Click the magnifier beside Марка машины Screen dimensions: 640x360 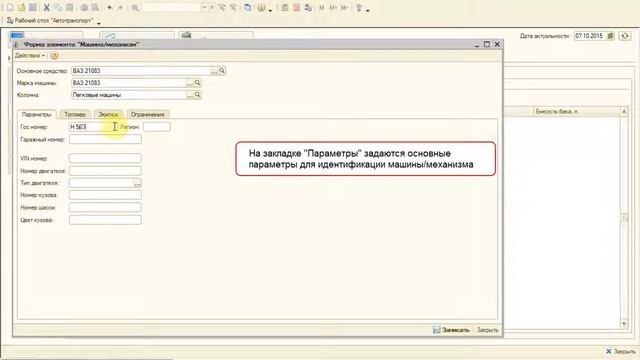[x=198, y=83]
